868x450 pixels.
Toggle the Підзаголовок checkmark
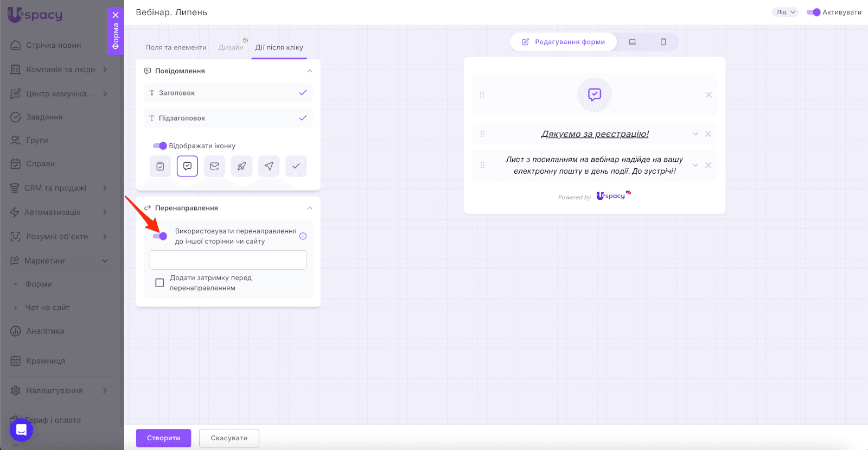point(303,118)
